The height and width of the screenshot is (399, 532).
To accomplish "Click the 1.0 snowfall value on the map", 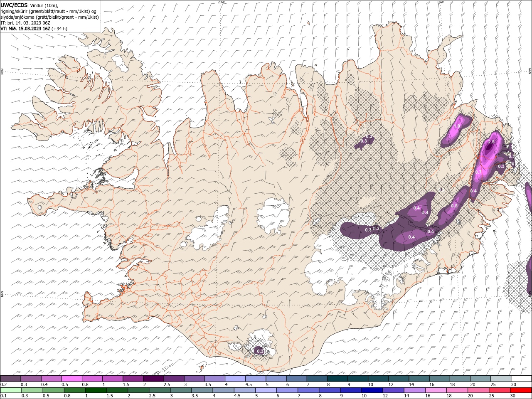I will point(457,126).
